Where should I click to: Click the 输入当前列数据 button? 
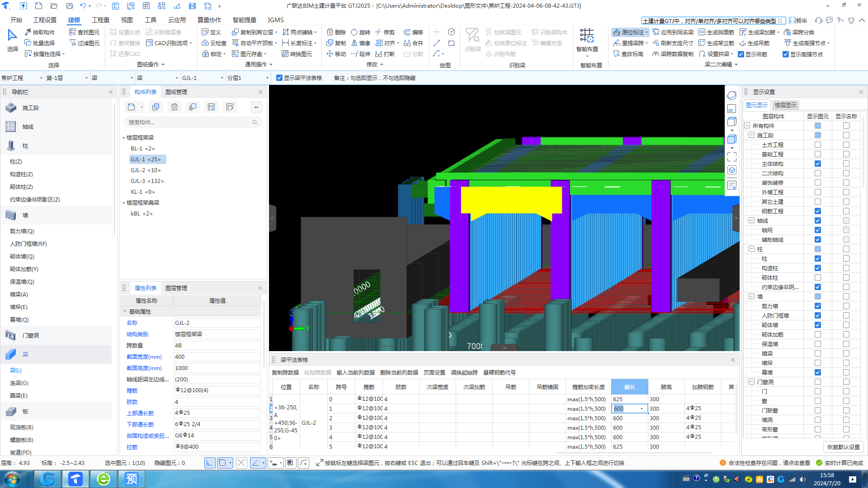(x=356, y=372)
